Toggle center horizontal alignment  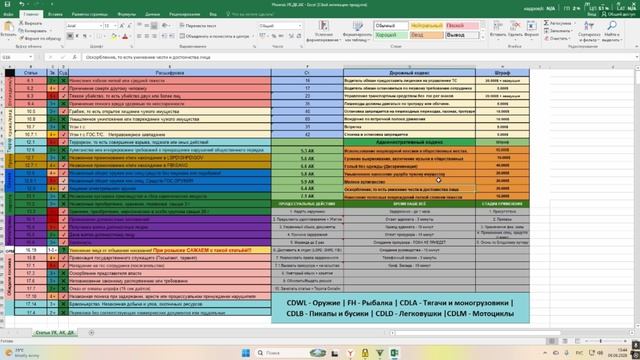point(147,36)
